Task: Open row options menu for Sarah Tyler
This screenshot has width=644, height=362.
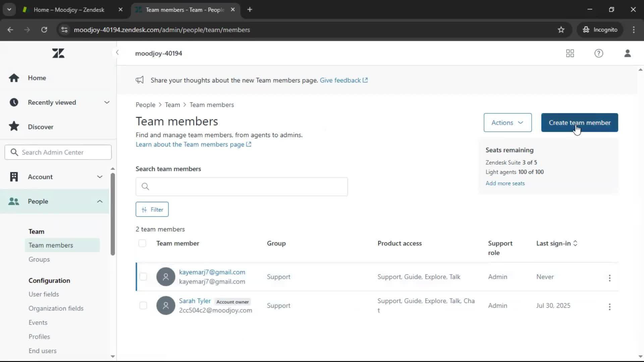Action: coord(609,307)
